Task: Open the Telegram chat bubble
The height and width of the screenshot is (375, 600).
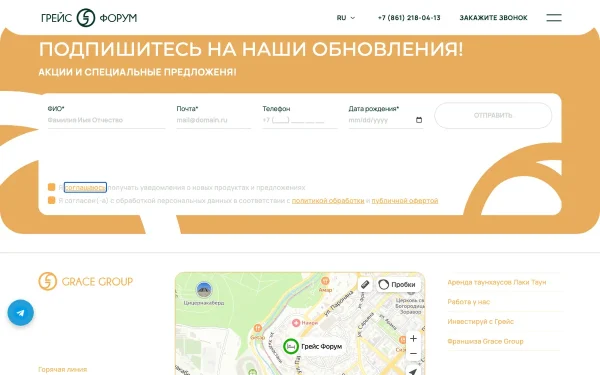Action: click(21, 313)
